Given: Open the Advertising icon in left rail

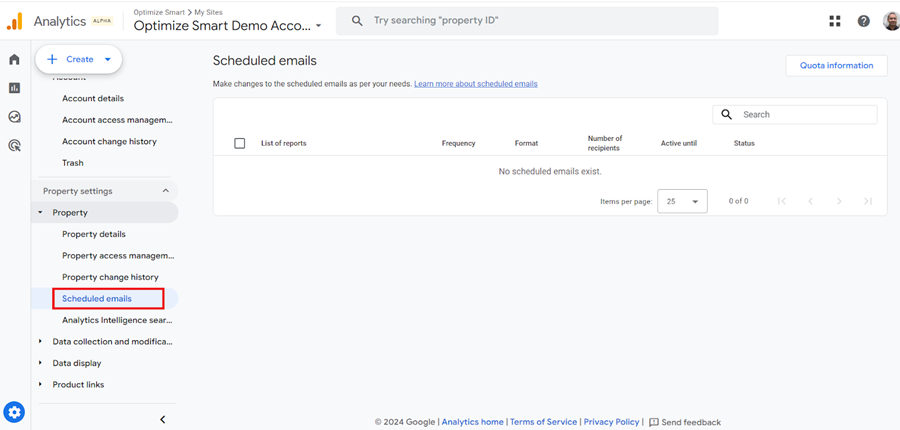Looking at the screenshot, I should click(14, 146).
